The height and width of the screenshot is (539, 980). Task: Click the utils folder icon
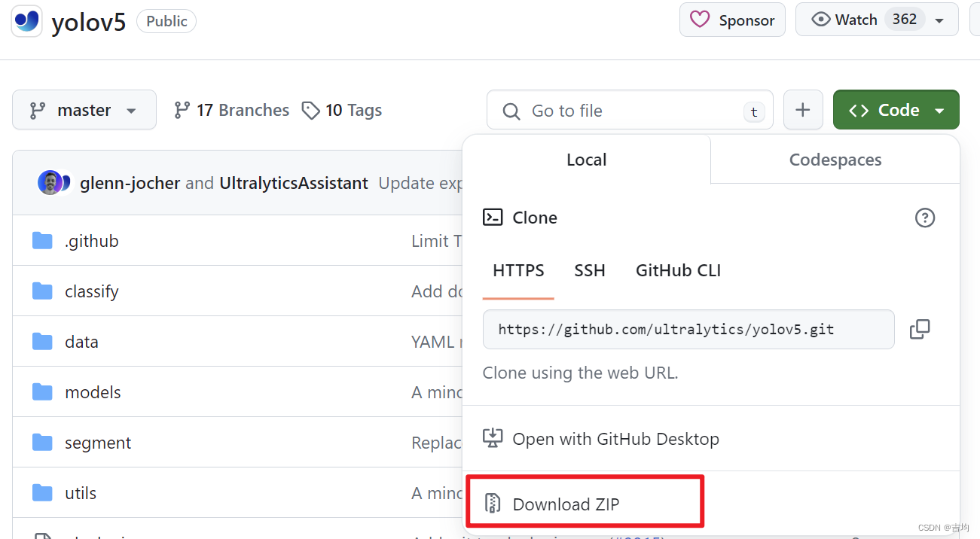(x=42, y=493)
